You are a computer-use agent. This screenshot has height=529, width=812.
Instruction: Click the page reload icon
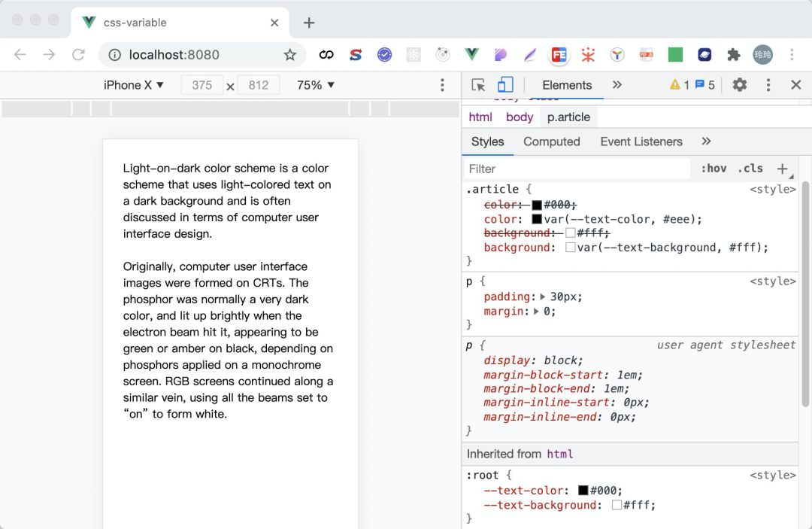[78, 54]
